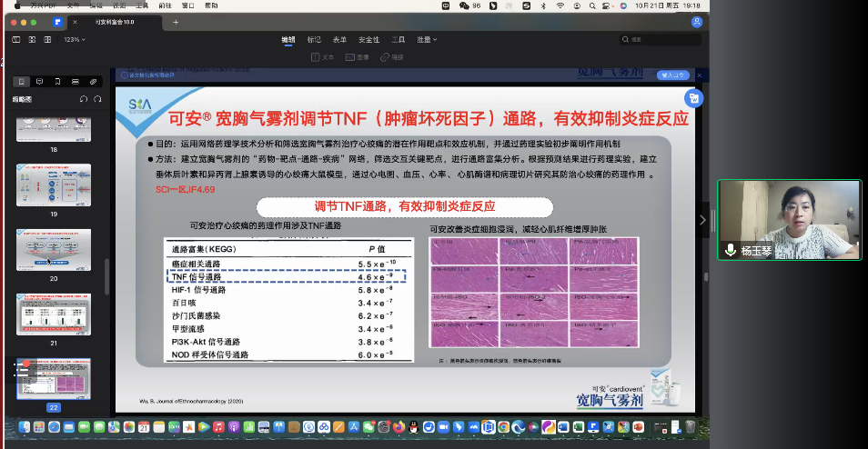Dismiss the blue notification banner
Image resolution: width=868 pixels, height=449 pixels.
click(699, 75)
